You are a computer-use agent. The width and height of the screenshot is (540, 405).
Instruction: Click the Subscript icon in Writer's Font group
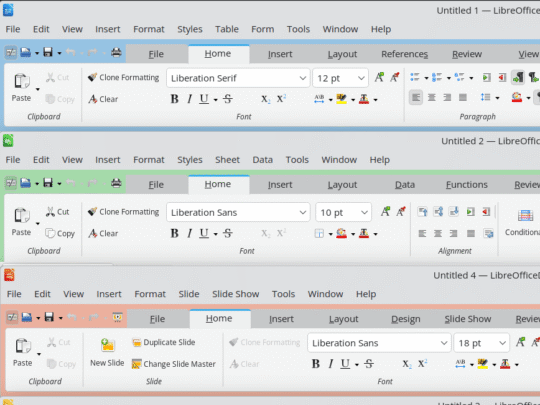(x=266, y=99)
